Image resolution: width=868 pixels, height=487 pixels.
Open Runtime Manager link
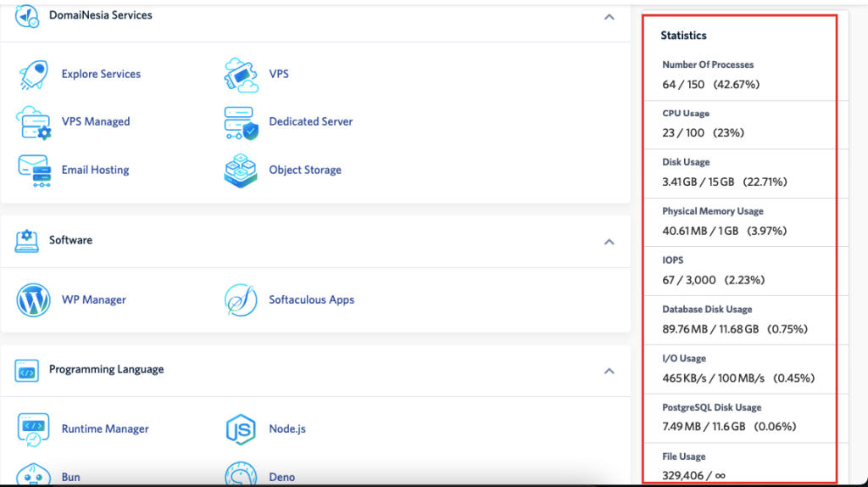105,428
